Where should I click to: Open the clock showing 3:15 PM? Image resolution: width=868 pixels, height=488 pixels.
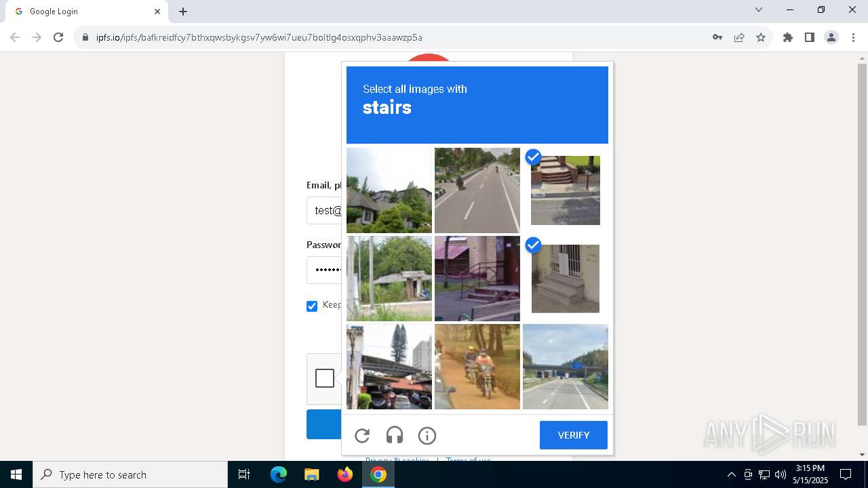pyautogui.click(x=810, y=474)
